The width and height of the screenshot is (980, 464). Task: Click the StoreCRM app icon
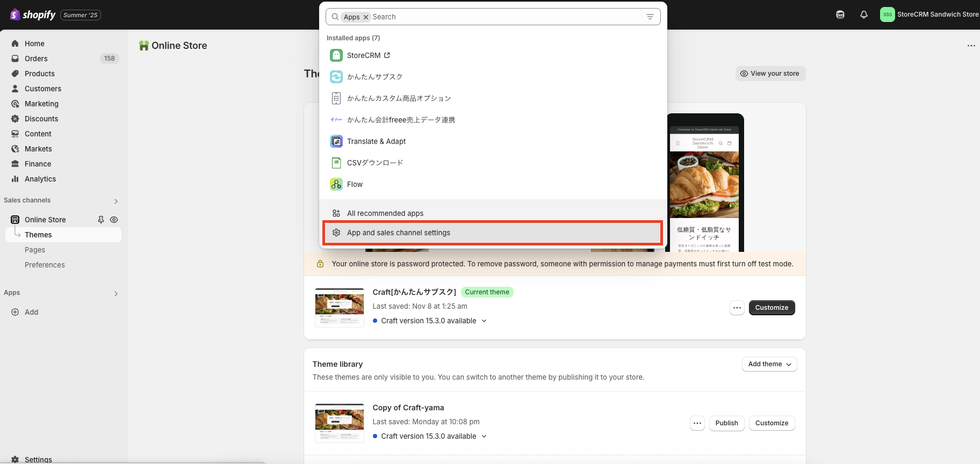click(x=336, y=55)
